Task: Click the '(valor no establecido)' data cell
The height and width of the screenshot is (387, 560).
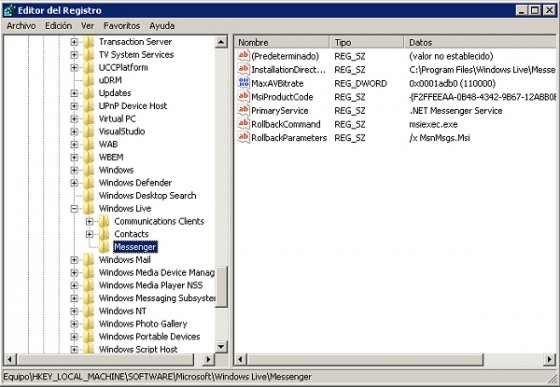Action: pos(451,56)
